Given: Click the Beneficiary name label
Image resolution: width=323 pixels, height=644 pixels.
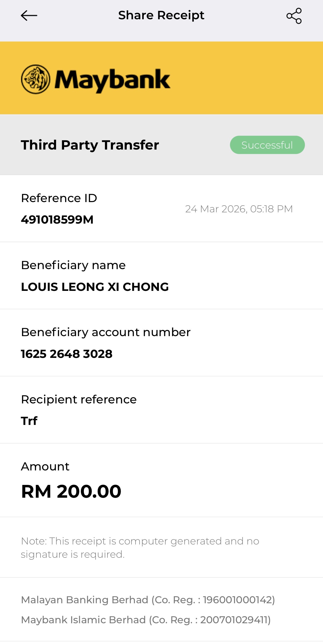Looking at the screenshot, I should click(x=73, y=265).
